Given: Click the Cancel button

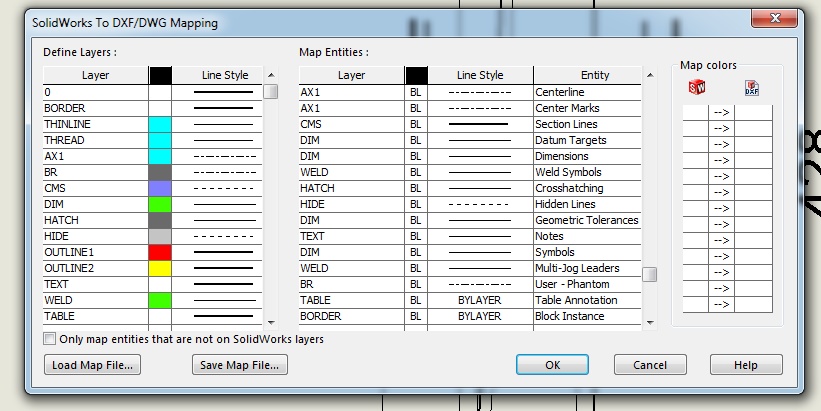Looking at the screenshot, I should point(650,365).
